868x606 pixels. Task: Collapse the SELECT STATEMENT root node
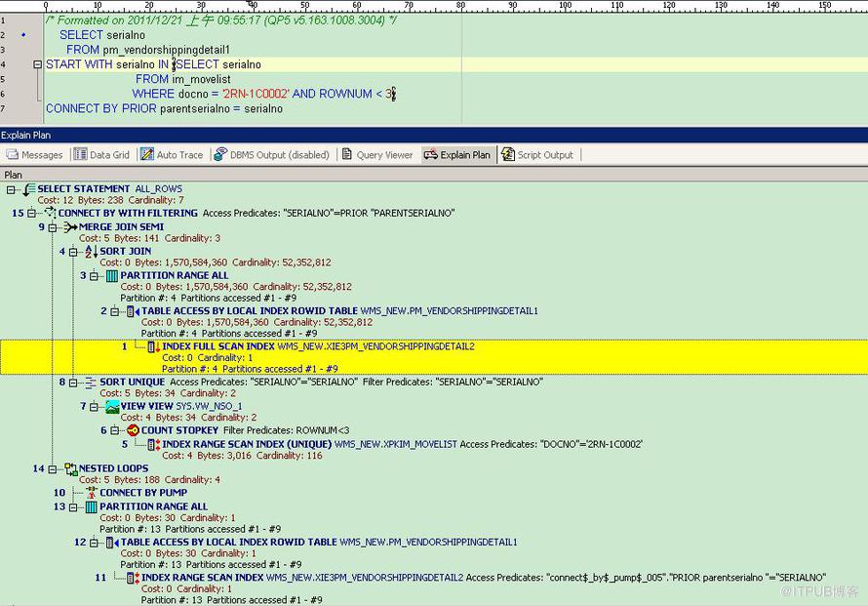[11, 189]
